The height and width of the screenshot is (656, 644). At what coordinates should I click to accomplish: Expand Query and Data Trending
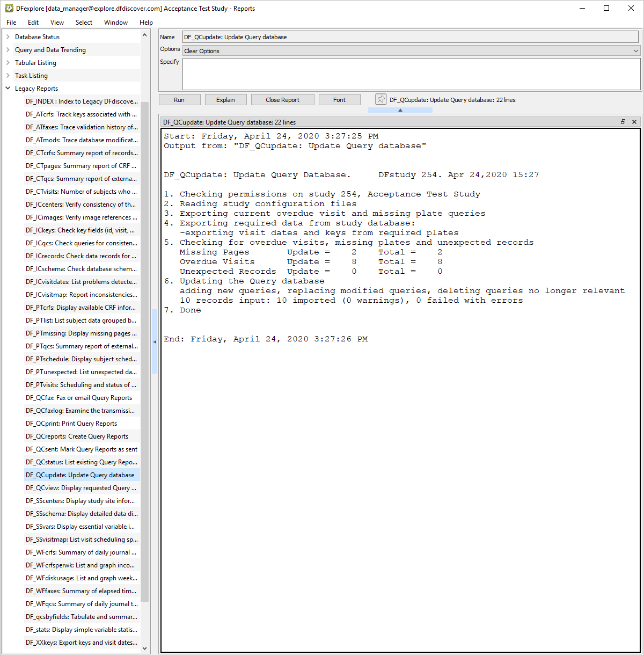click(8, 50)
